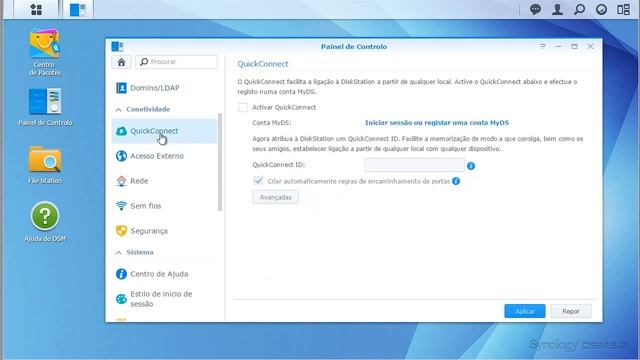Collapse the Sistema section
This screenshot has width=640, height=360.
(x=118, y=253)
